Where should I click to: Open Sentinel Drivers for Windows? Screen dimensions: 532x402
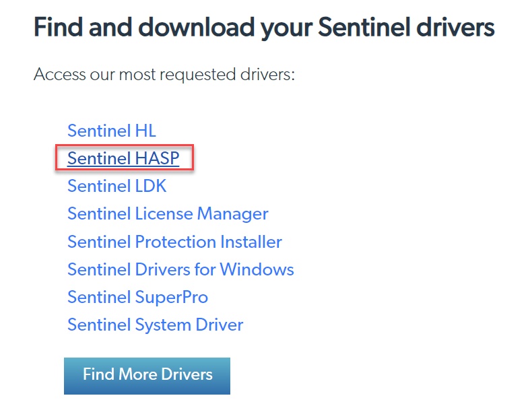[x=180, y=269]
